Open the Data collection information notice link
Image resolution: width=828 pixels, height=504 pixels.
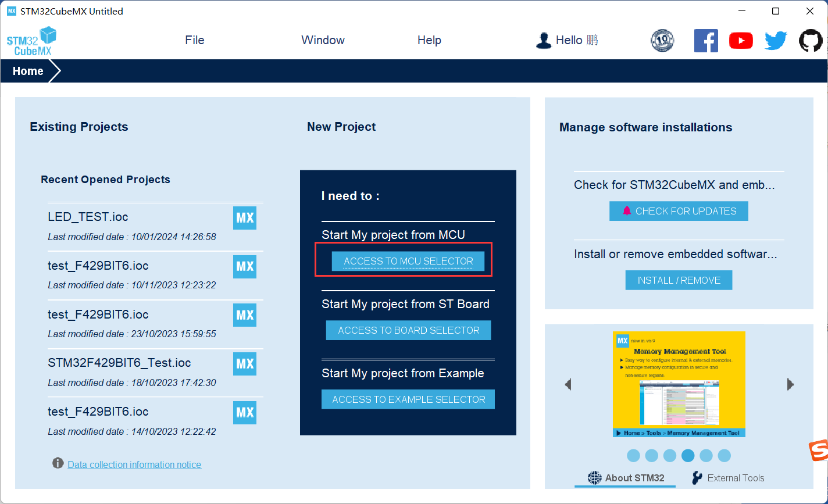click(134, 464)
